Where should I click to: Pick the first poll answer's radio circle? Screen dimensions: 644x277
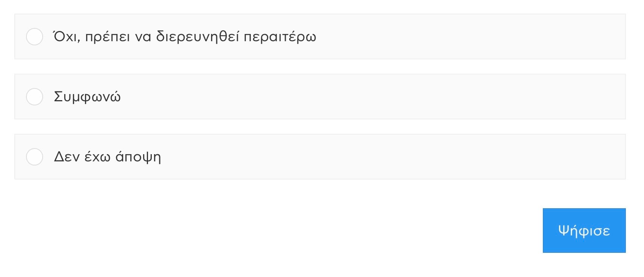point(34,37)
